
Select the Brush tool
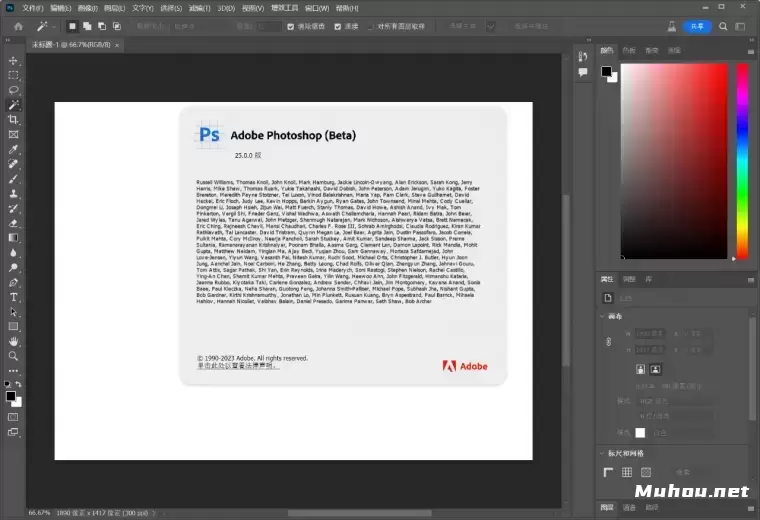pyautogui.click(x=13, y=179)
